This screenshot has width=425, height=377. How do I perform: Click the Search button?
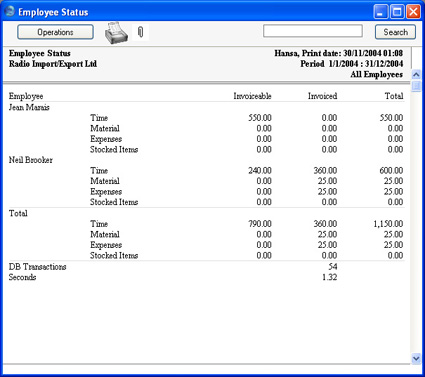[395, 32]
